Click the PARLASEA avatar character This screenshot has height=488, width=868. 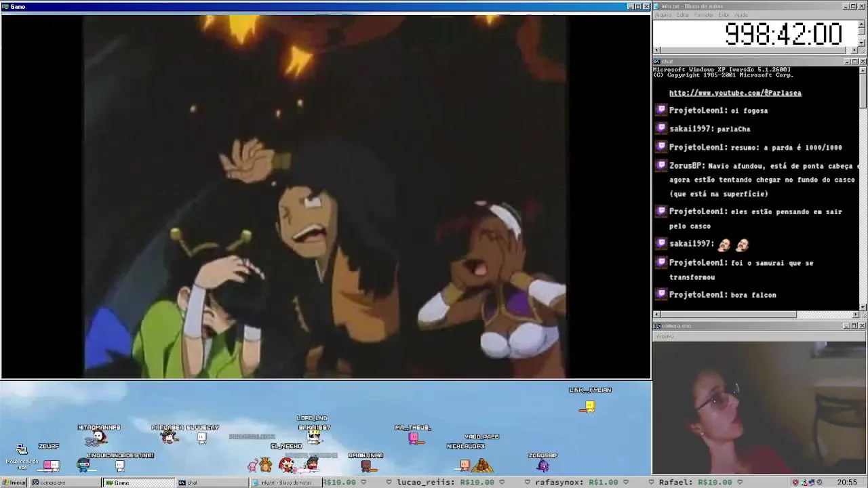click(170, 438)
